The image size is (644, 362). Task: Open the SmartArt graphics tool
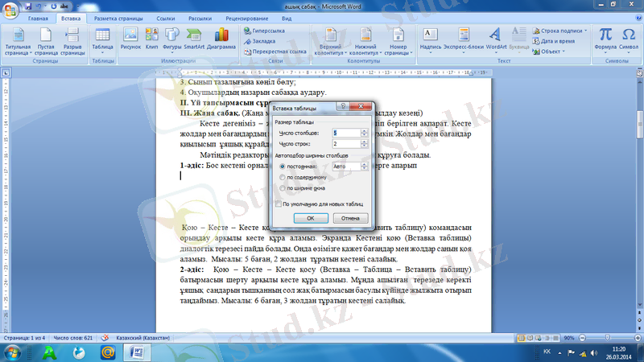(x=193, y=37)
